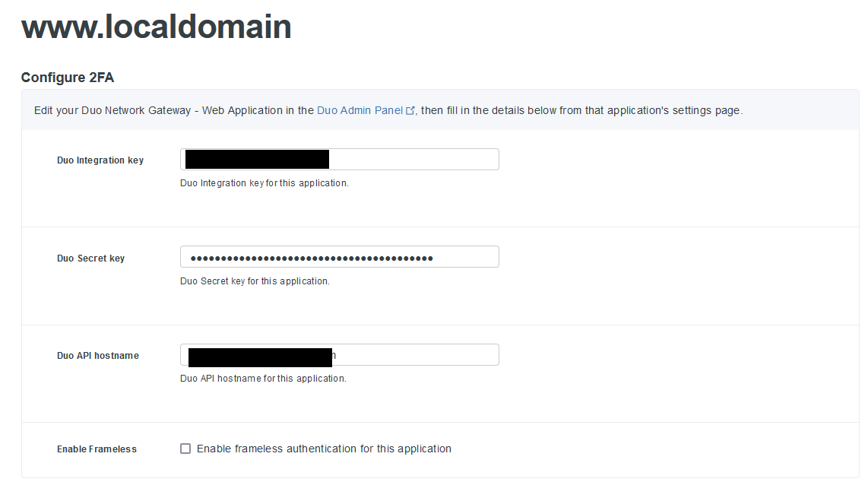The height and width of the screenshot is (482, 868).
Task: Click the external link icon beside Duo Admin Panel
Action: tap(411, 109)
